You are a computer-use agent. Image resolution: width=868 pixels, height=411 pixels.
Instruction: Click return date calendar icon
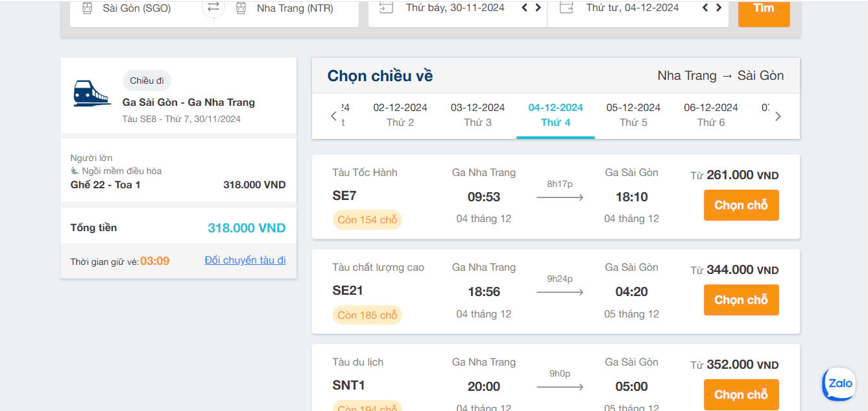click(x=566, y=8)
